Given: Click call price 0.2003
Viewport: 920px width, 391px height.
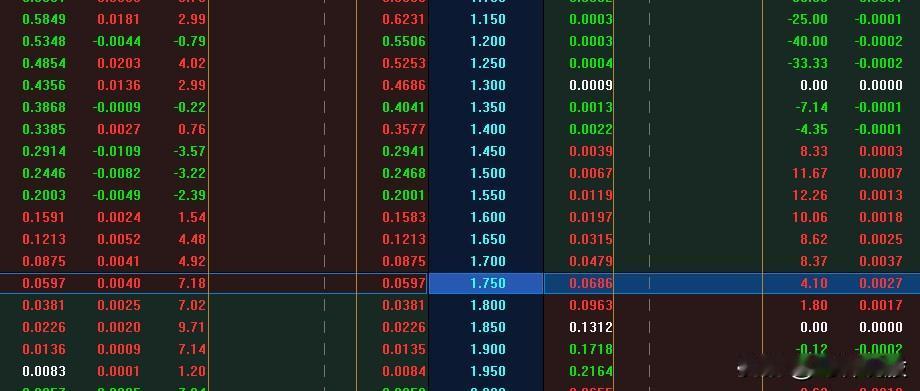Looking at the screenshot, I should click(x=44, y=196).
